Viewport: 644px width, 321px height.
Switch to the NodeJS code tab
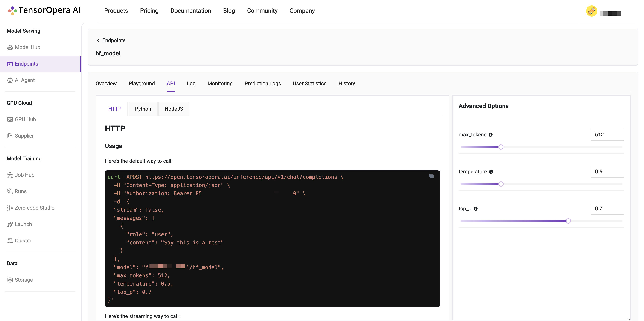173,109
